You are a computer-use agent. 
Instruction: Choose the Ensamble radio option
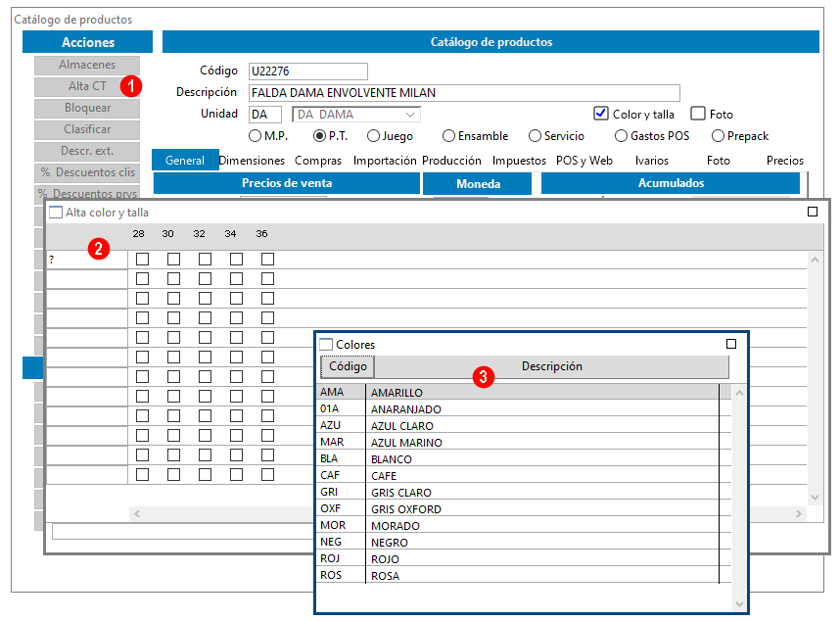tap(449, 136)
